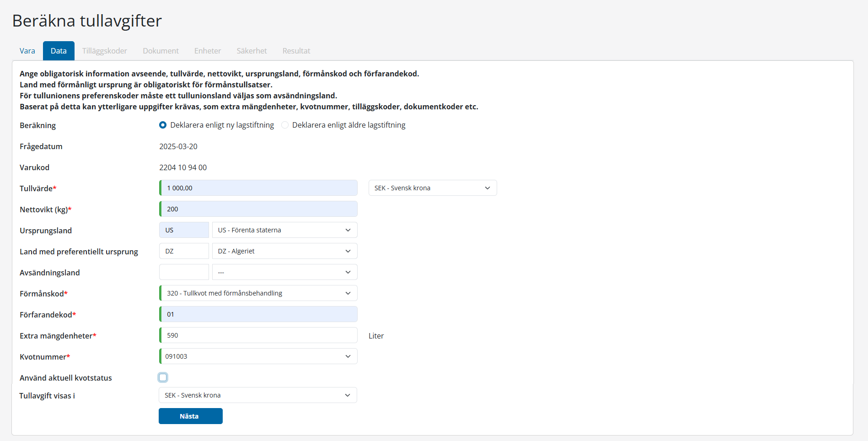
Task: Click the active Data tab
Action: [x=59, y=51]
